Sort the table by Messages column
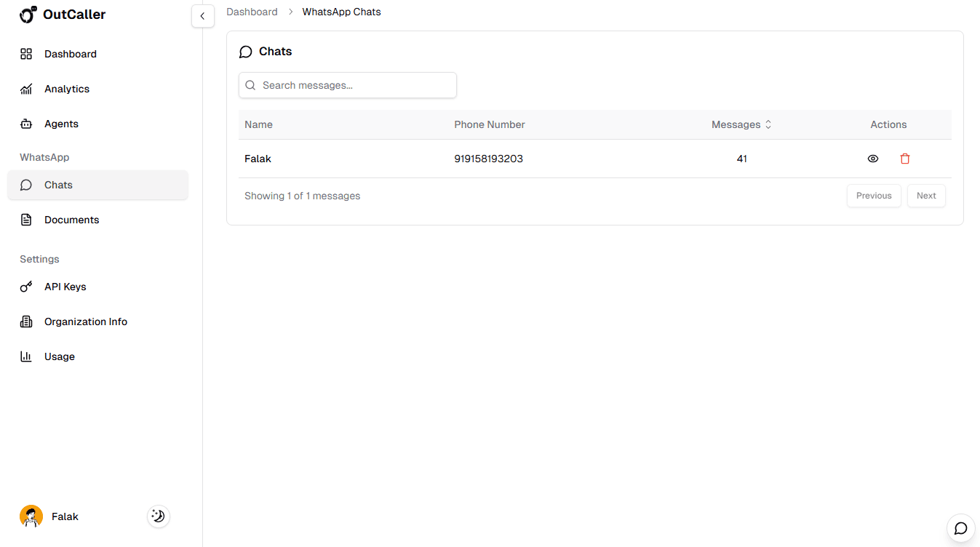Screen dimensions: 980x547 (741, 124)
